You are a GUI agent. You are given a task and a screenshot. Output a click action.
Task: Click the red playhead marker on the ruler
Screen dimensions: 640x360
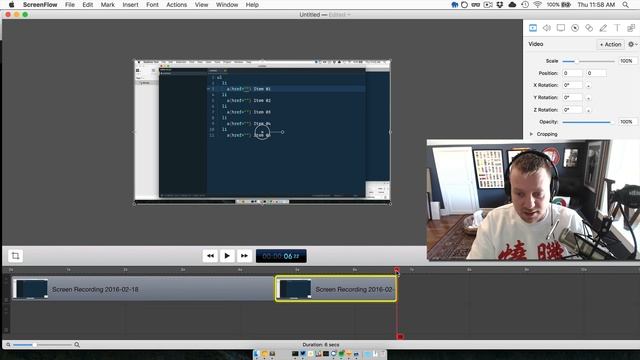[397, 270]
